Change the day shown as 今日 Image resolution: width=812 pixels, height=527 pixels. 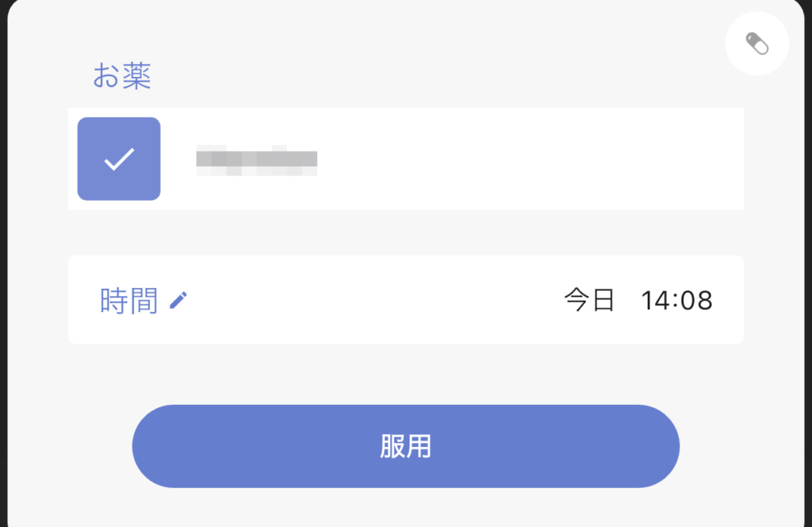click(589, 300)
